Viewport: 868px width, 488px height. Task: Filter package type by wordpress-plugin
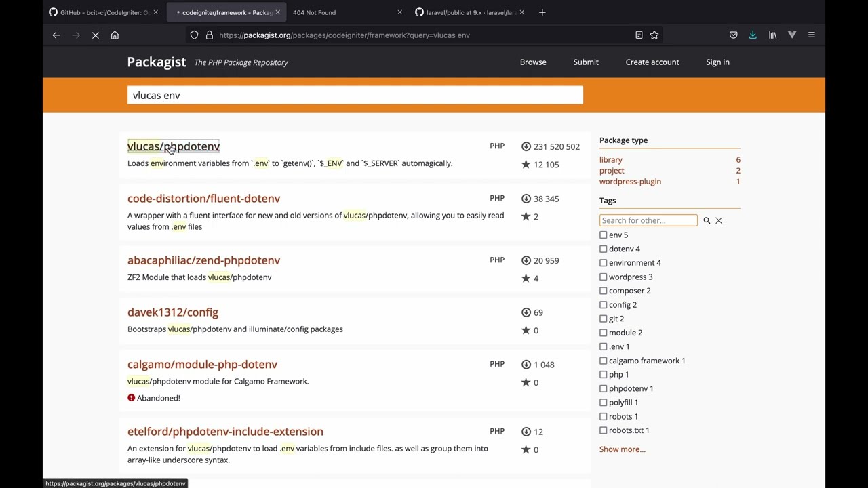click(x=630, y=182)
